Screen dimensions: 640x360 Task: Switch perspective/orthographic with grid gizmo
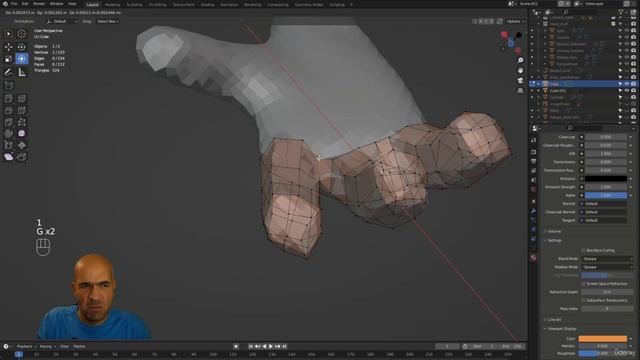(520, 91)
